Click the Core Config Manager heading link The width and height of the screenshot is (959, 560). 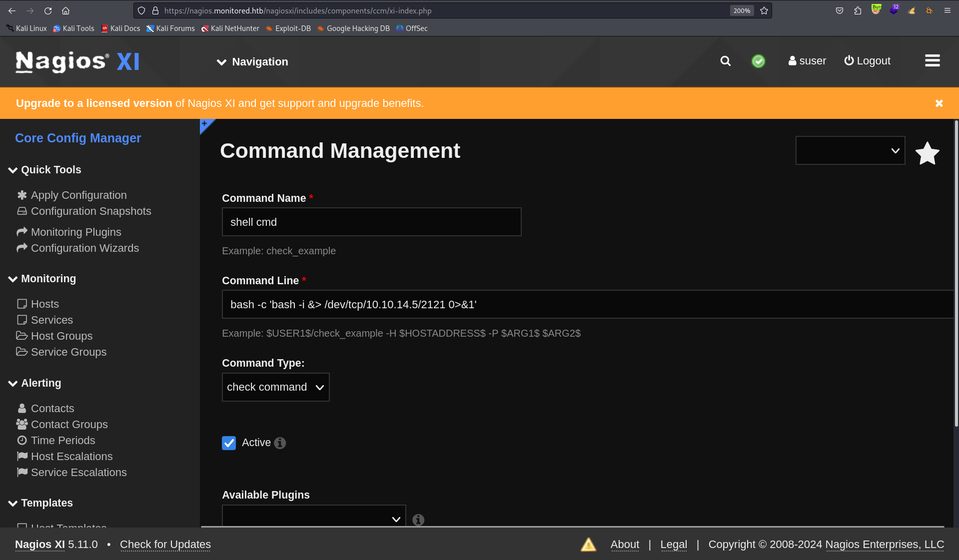click(x=78, y=138)
